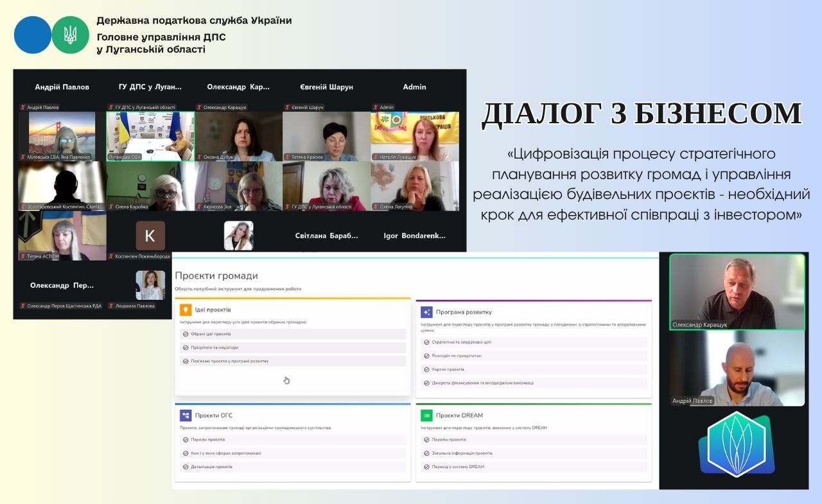Open Ким і у яких сферах запропоновані
822x504 pixels.
(293, 453)
